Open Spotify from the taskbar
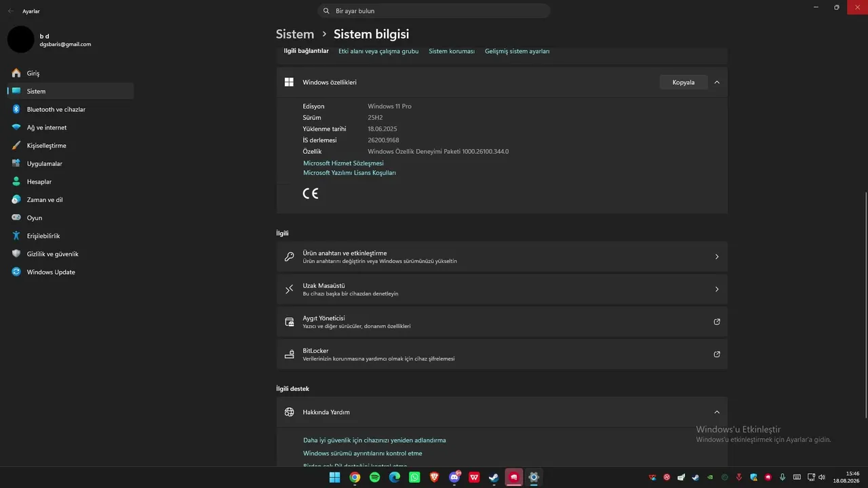Screen dimensions: 868x488 [x=374, y=478]
